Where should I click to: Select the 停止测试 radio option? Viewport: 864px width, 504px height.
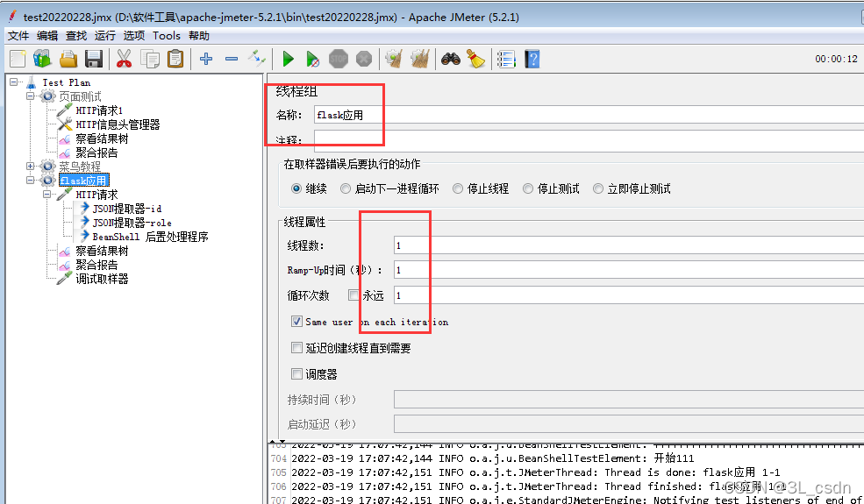tap(528, 189)
